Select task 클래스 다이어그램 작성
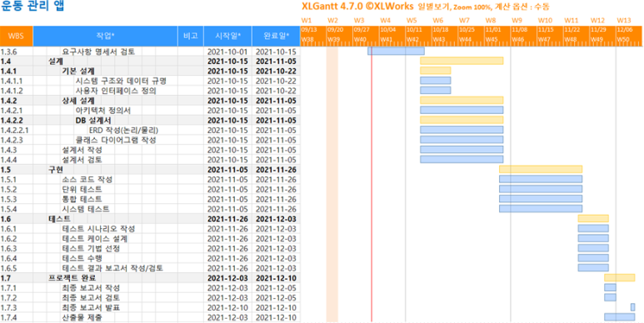The image size is (644, 323). click(116, 141)
